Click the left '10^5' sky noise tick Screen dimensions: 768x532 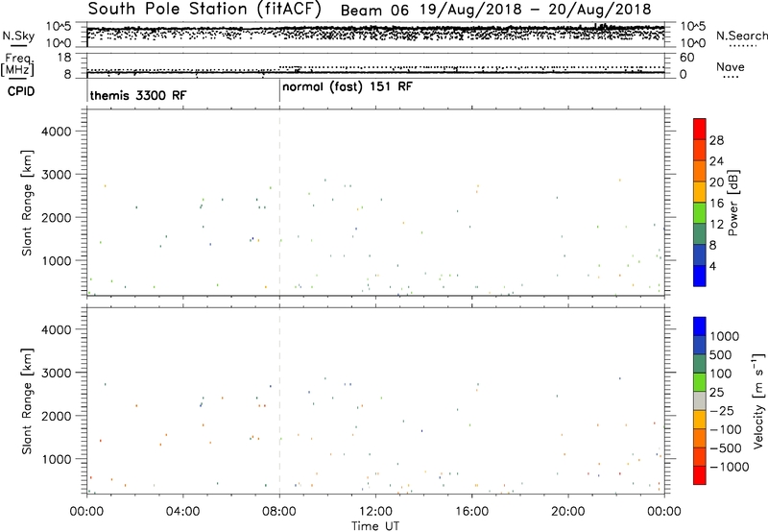[59, 27]
